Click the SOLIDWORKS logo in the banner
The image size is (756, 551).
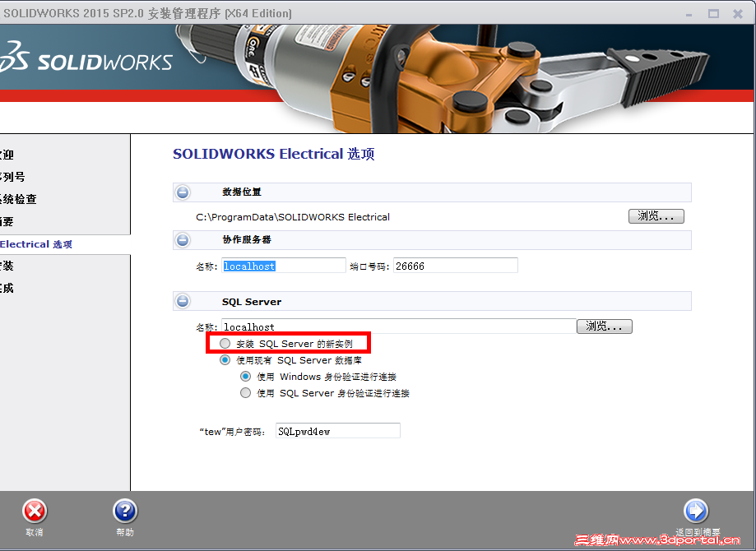86,58
